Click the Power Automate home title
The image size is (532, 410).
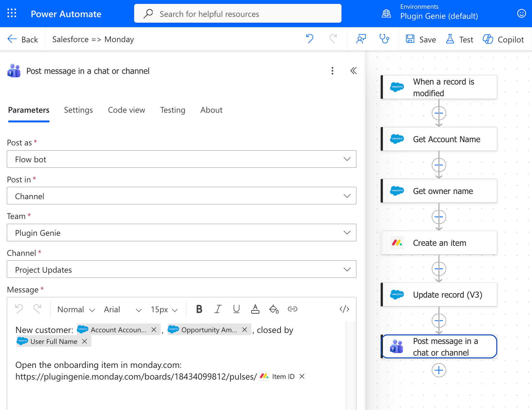click(x=66, y=14)
